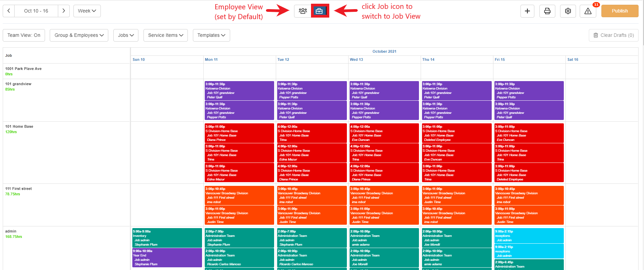644x270 pixels.
Task: Open Group & Employees filter dropdown
Action: [x=79, y=35]
